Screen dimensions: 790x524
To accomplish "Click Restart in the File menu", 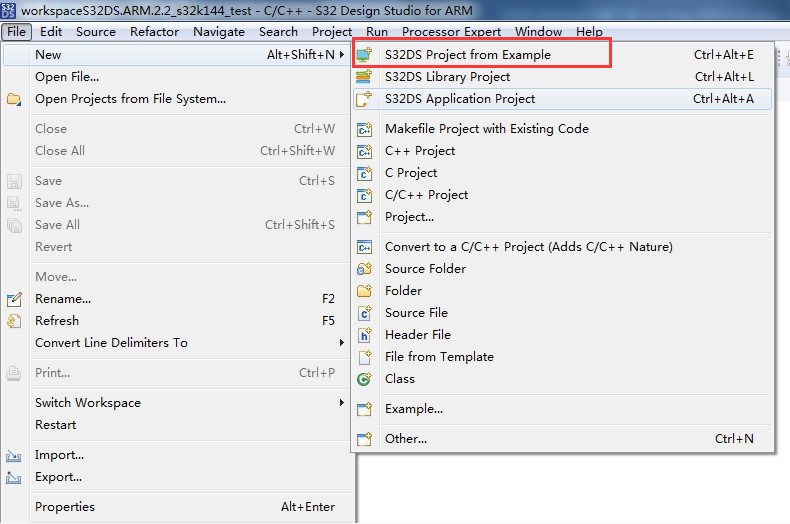I will 176,425.
